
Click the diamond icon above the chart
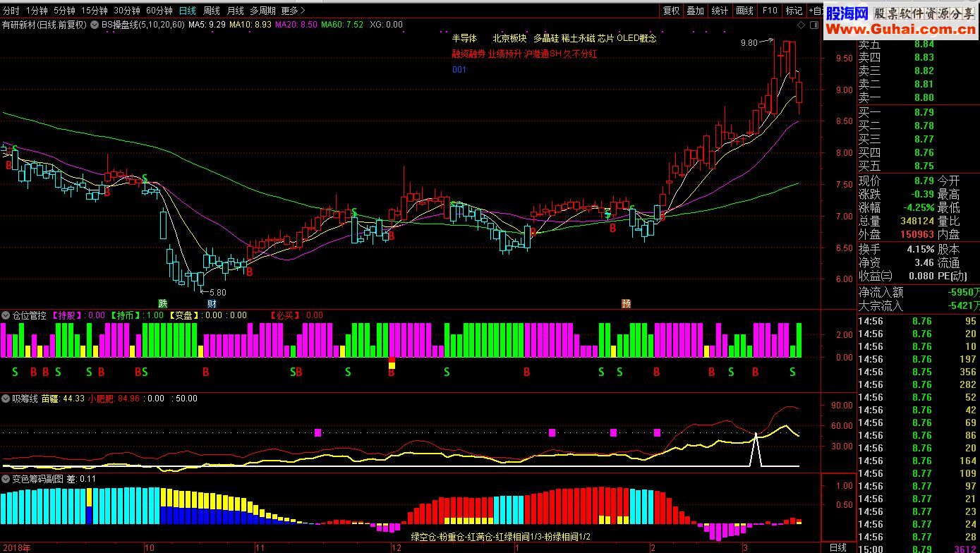(x=801, y=25)
